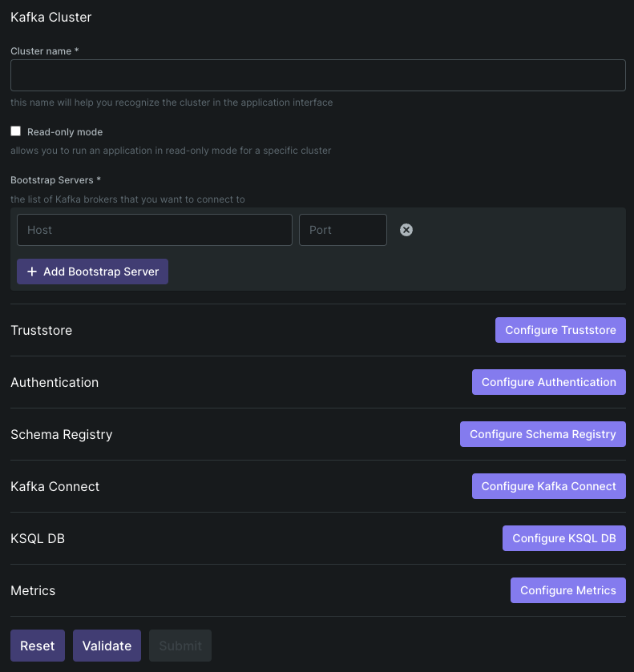Enable the Read-only mode checkbox
This screenshot has height=672, width=634.
coord(15,131)
